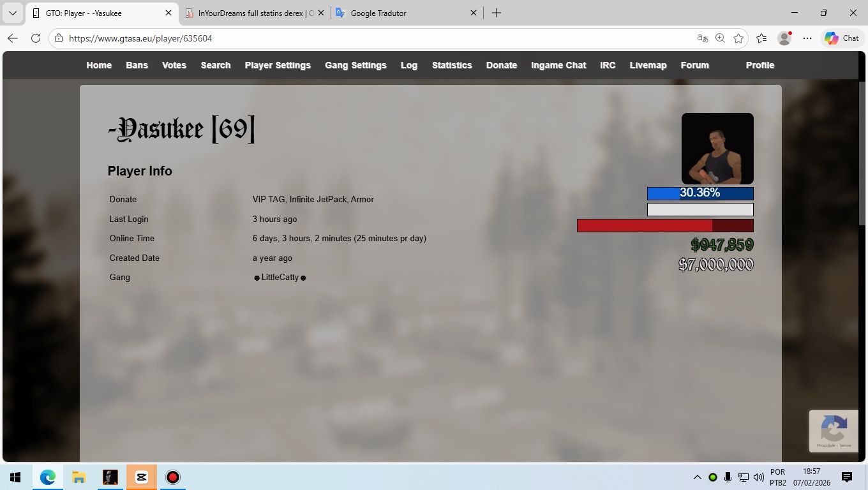Viewport: 868px width, 490px height.
Task: Open the Statistics page in navigation
Action: point(452,65)
